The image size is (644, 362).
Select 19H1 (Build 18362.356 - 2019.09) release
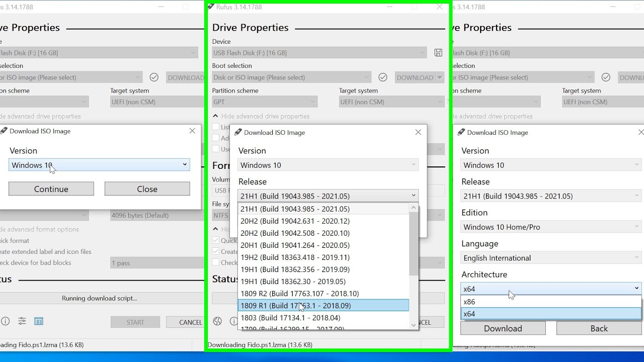[324, 269]
